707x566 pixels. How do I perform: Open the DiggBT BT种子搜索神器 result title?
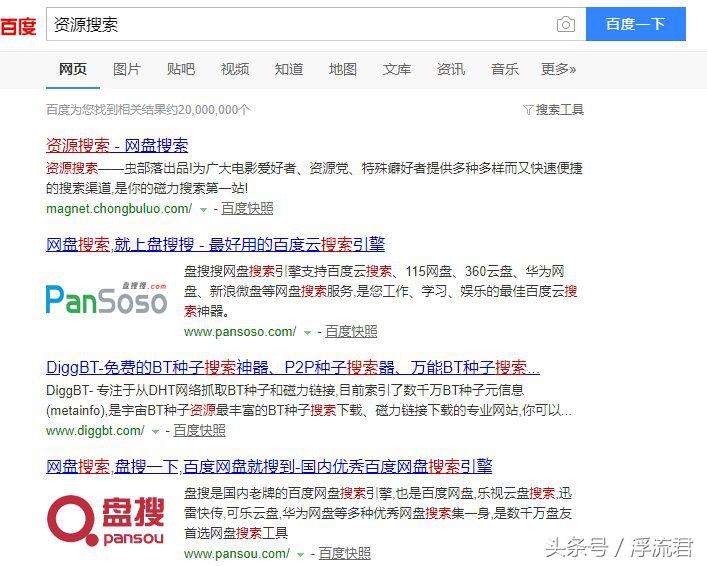coord(293,368)
